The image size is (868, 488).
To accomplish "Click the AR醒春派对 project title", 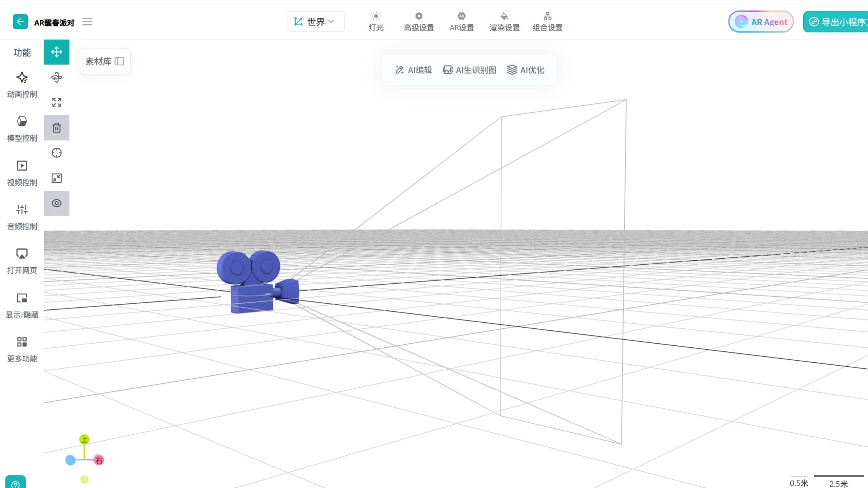I will [54, 23].
